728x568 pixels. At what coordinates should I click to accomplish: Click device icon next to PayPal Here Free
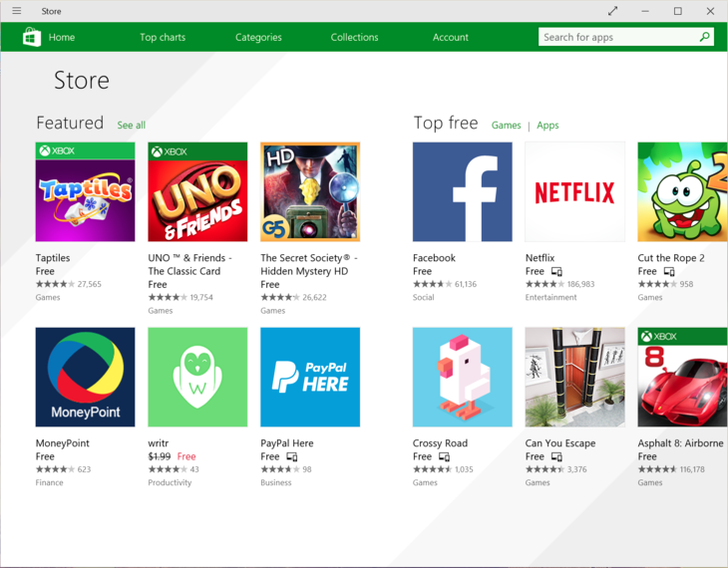pos(292,456)
